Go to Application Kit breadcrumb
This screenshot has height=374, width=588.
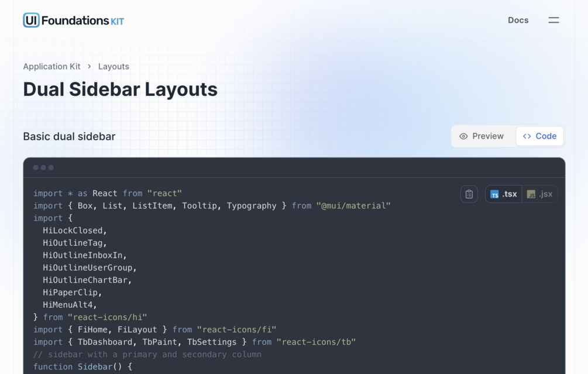point(51,66)
